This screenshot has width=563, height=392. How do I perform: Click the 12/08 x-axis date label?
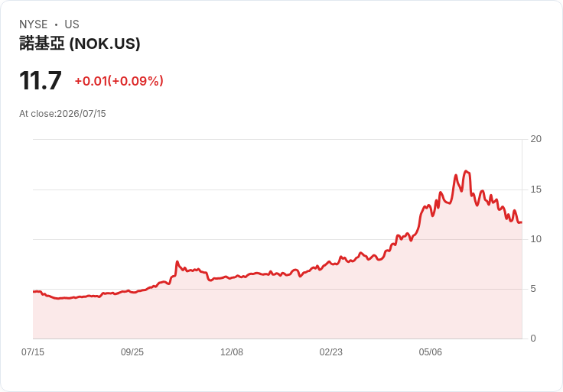232,352
